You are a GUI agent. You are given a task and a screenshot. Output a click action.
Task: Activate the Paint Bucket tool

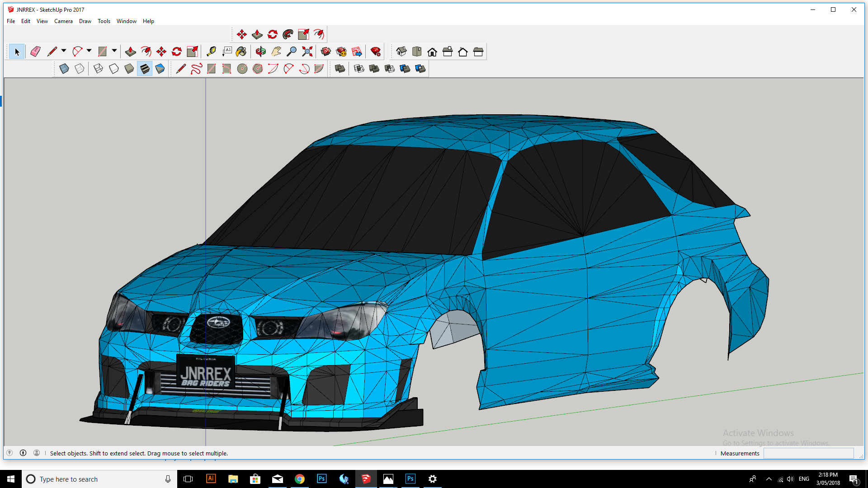241,51
